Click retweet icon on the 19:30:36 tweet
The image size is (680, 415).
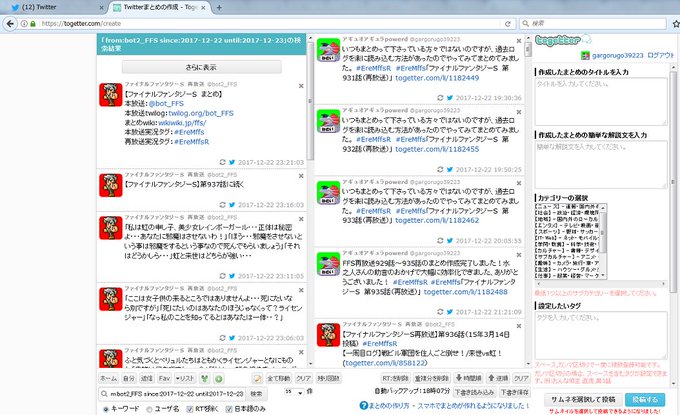click(440, 98)
